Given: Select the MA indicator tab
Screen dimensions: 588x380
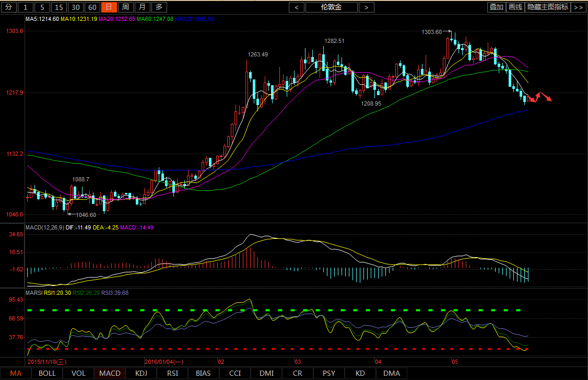Looking at the screenshot, I should click(16, 373).
